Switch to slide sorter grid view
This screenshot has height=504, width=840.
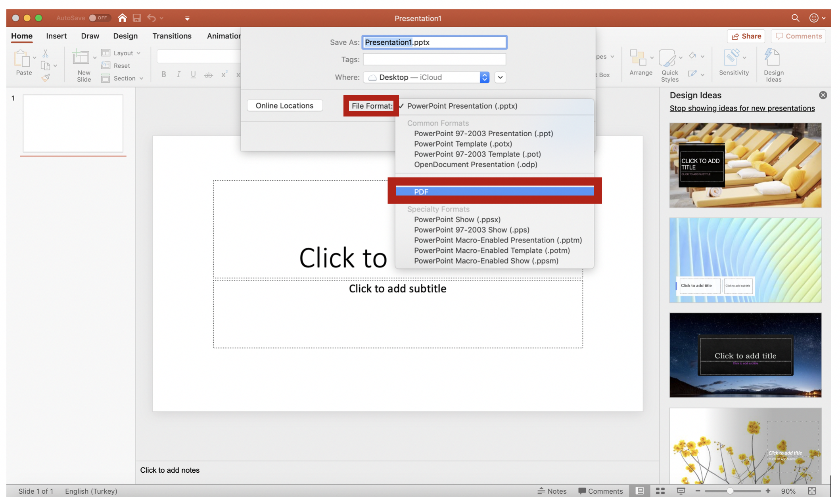point(660,491)
